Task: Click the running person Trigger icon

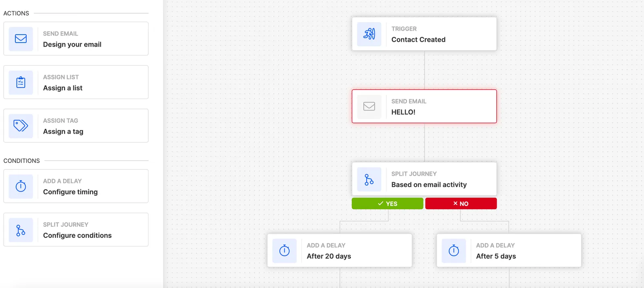Action: 369,34
